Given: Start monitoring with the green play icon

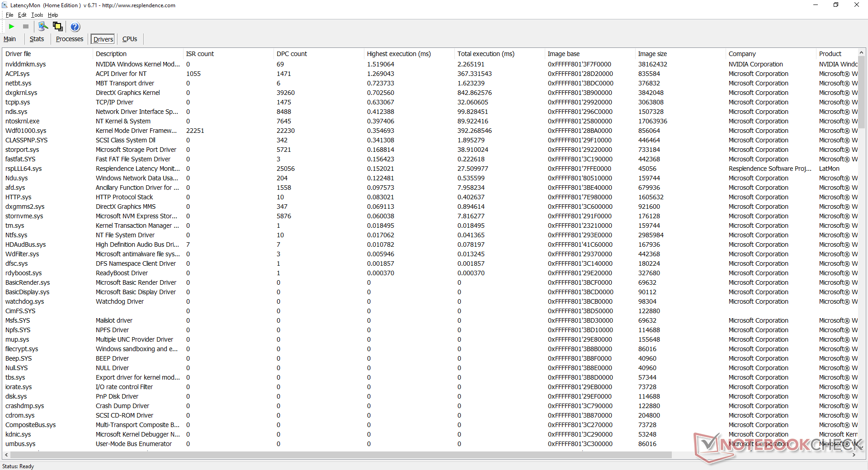Looking at the screenshot, I should pyautogui.click(x=12, y=27).
